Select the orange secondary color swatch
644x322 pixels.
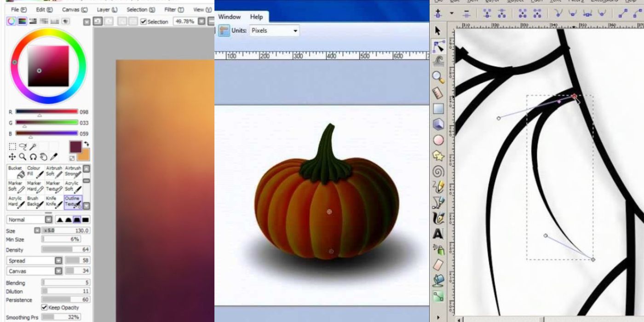click(x=83, y=156)
